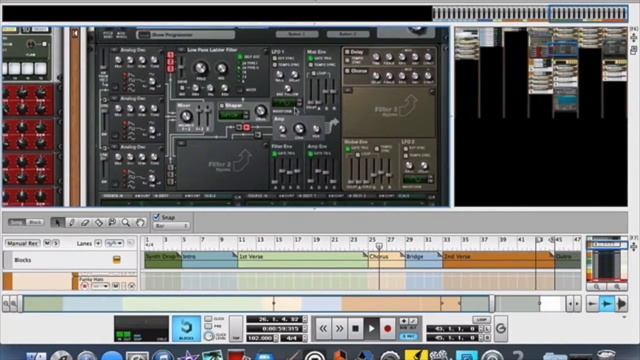
Task: Click the right loop locator R button
Action: click(x=487, y=338)
